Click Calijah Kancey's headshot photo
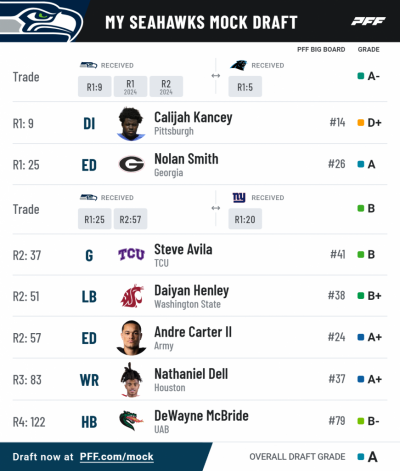 click(131, 124)
